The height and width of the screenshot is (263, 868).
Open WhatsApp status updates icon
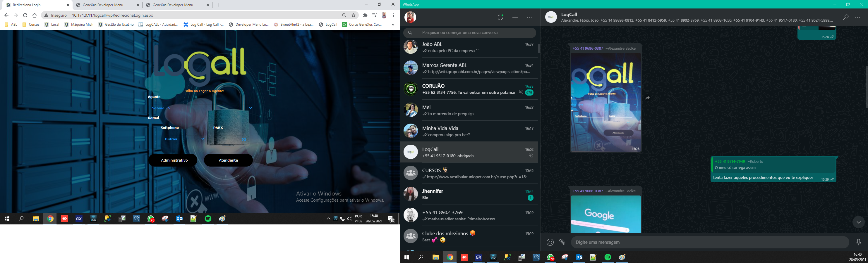(500, 18)
